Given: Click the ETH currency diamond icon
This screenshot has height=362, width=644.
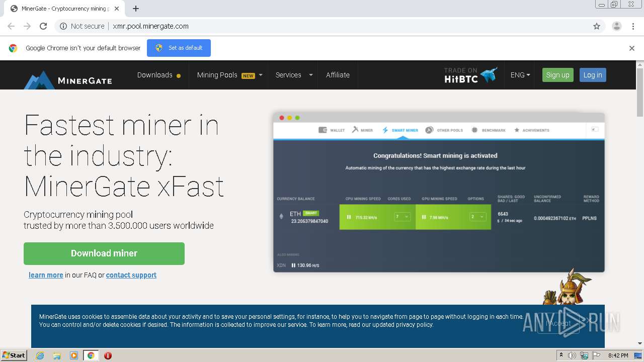Looking at the screenshot, I should click(x=281, y=217).
